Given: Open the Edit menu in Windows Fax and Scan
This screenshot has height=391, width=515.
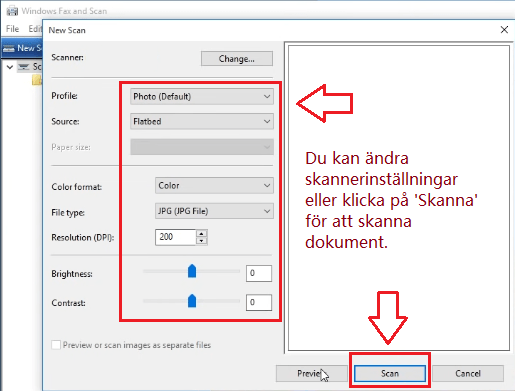Looking at the screenshot, I should click(35, 29).
